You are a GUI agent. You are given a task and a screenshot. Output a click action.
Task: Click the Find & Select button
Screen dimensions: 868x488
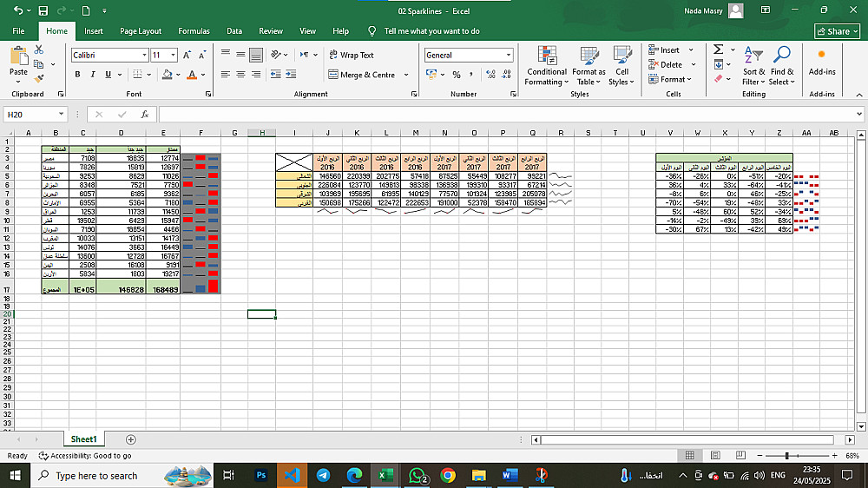(782, 66)
